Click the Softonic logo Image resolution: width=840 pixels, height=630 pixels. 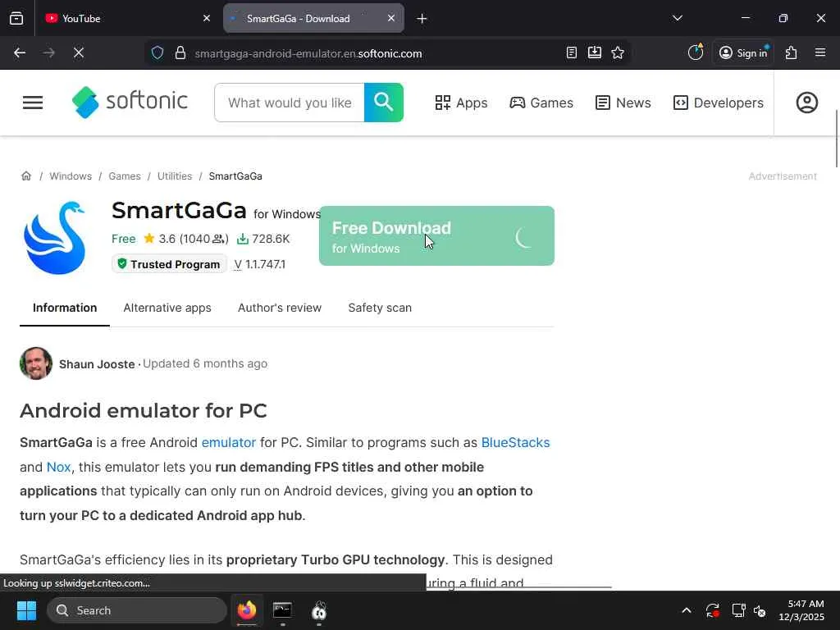tap(130, 102)
